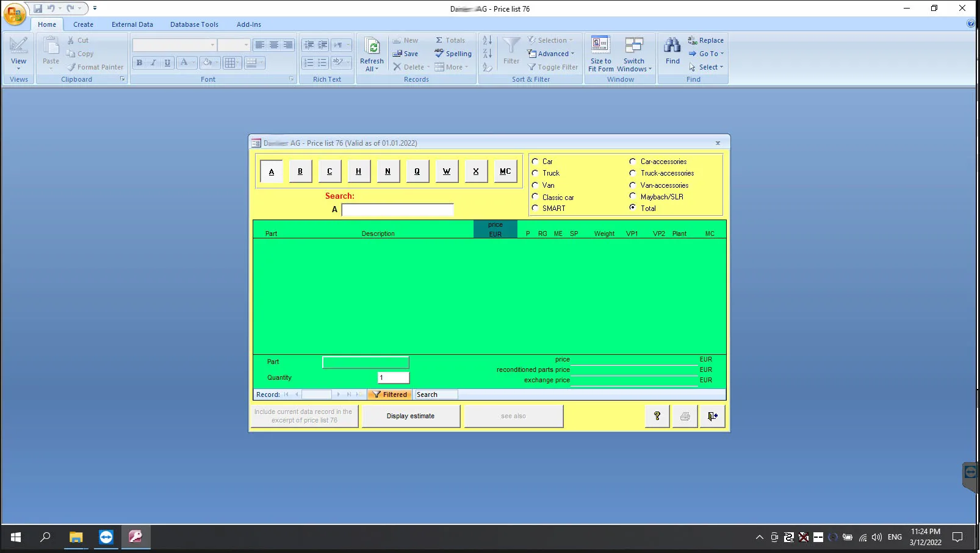The width and height of the screenshot is (980, 553).
Task: Choose the Maybach/SLR radio button
Action: click(633, 196)
